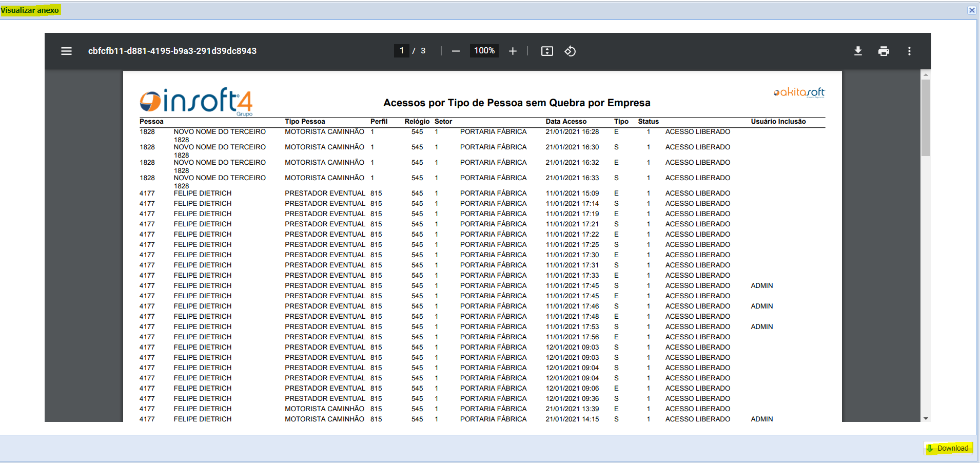Click the Tipo Pessoa column header
This screenshot has height=463, width=980.
(x=305, y=122)
